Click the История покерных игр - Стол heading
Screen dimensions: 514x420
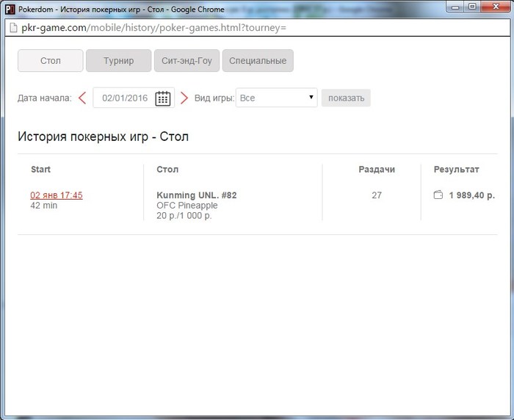click(104, 137)
